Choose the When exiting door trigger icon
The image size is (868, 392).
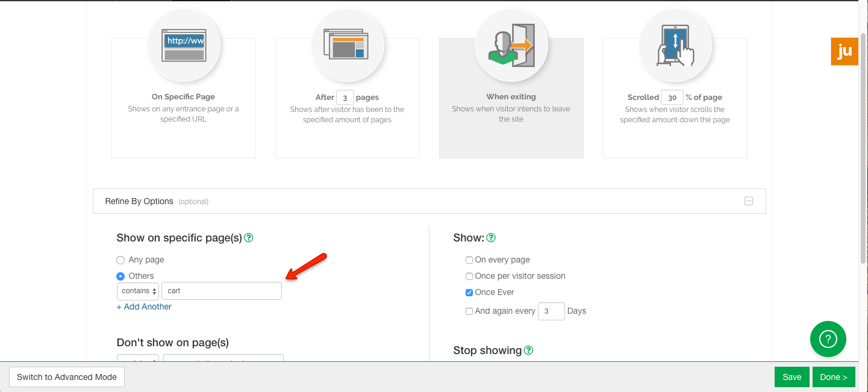511,46
